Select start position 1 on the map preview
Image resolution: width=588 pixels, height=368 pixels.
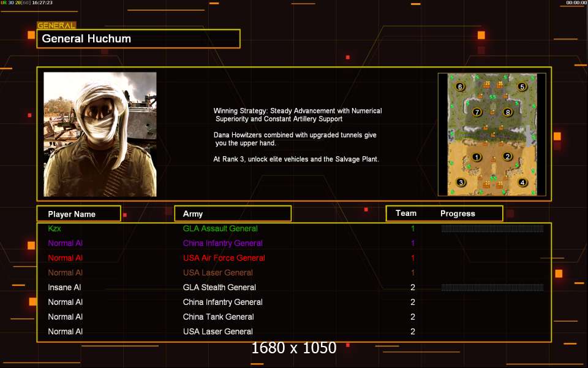(x=477, y=157)
